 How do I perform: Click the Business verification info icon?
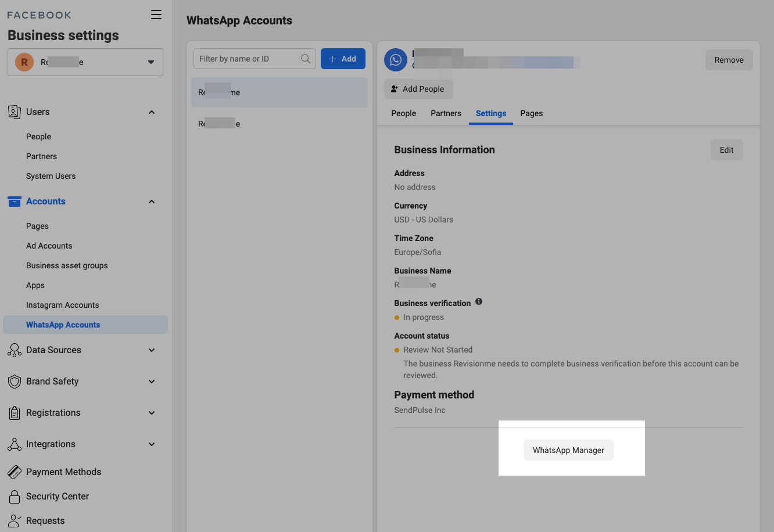click(x=479, y=302)
